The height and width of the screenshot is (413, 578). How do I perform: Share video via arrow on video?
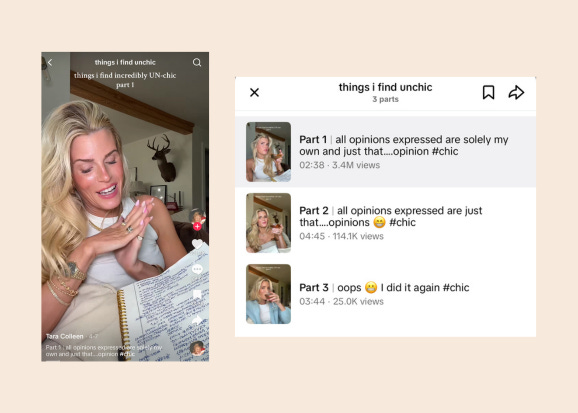(x=198, y=320)
